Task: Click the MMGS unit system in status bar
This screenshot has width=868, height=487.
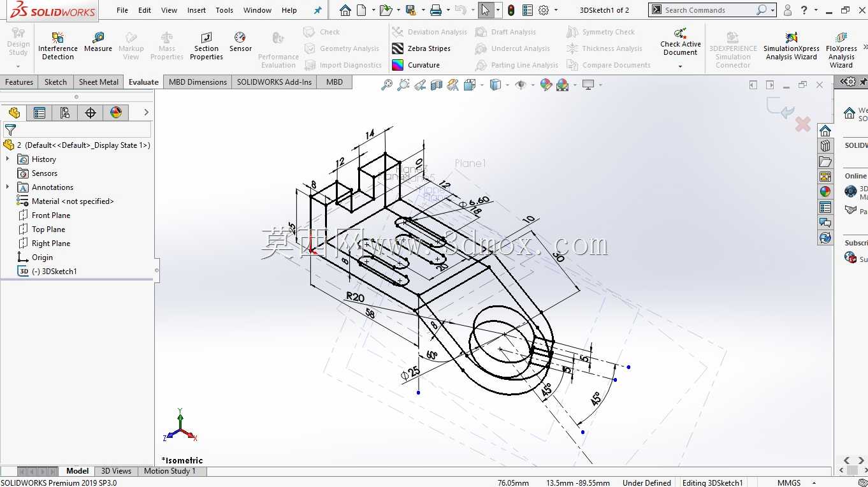Action: click(789, 483)
